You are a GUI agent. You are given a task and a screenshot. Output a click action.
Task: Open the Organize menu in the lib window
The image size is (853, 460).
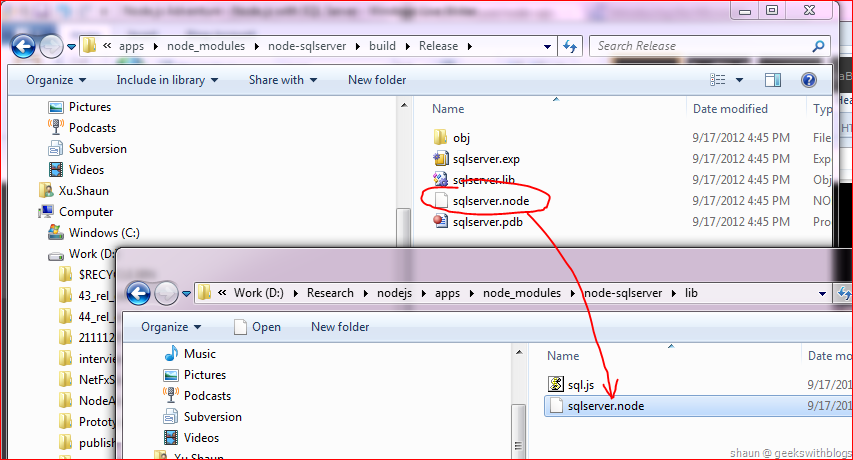pyautogui.click(x=171, y=327)
